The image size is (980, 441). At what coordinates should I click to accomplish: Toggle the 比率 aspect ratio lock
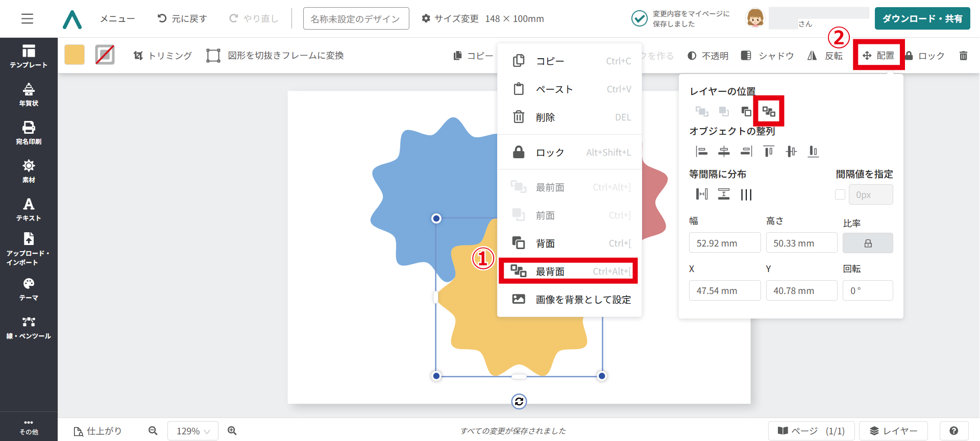click(868, 243)
